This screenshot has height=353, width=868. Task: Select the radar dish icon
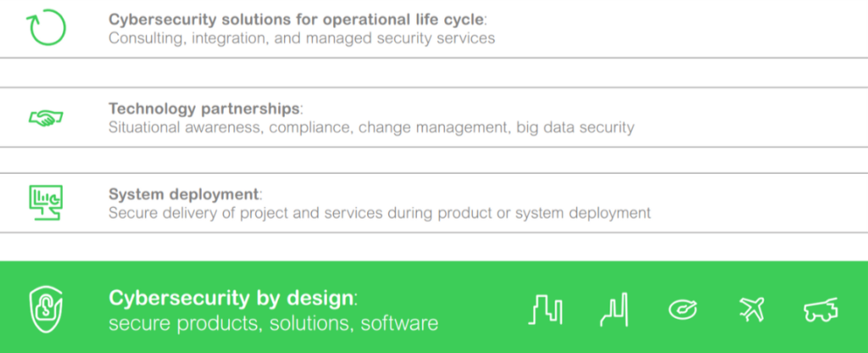tap(682, 309)
